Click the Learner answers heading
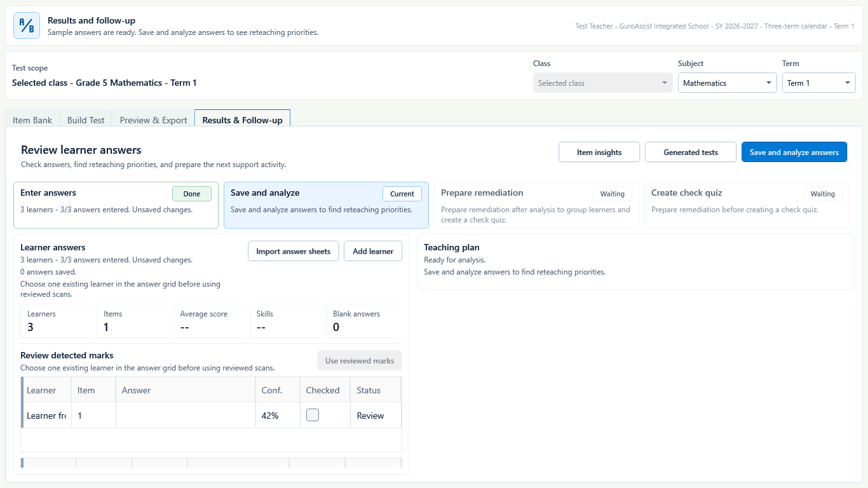Viewport: 868px width, 488px height. 53,247
